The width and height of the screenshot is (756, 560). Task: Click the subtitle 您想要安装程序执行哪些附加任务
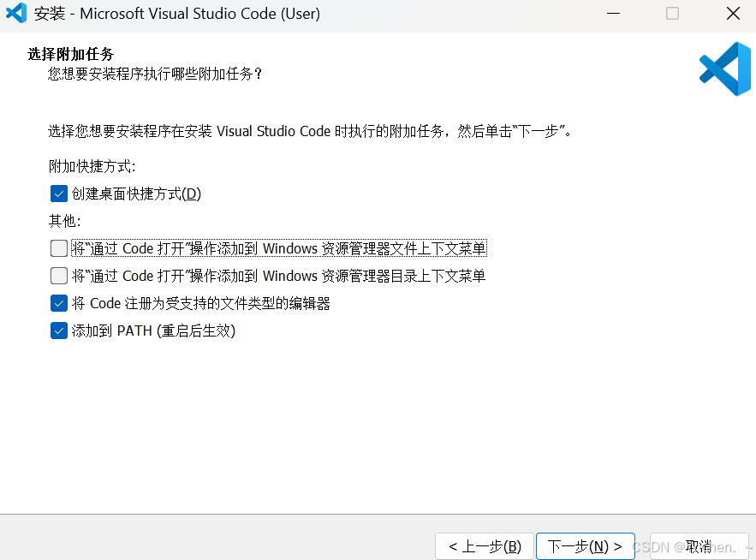pos(155,74)
